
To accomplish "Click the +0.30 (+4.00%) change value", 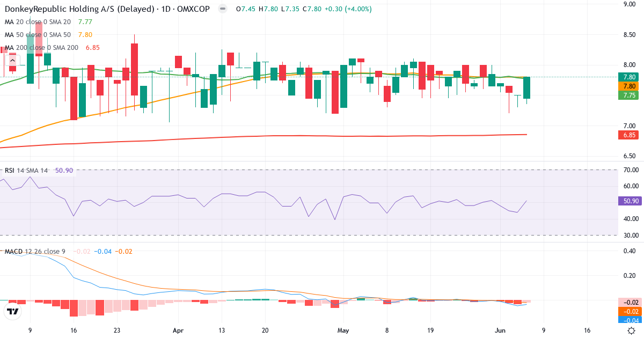I will pyautogui.click(x=348, y=9).
